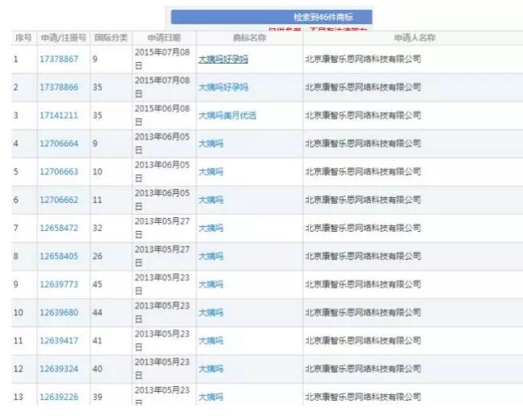
Task: Open registration number 17378867 link
Action: point(59,59)
